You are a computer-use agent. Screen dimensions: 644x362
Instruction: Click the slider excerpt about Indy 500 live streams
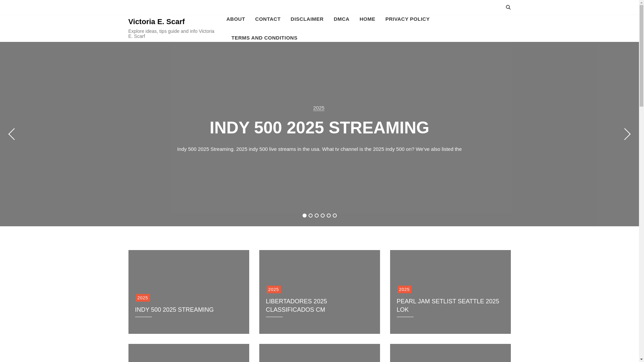point(319,149)
